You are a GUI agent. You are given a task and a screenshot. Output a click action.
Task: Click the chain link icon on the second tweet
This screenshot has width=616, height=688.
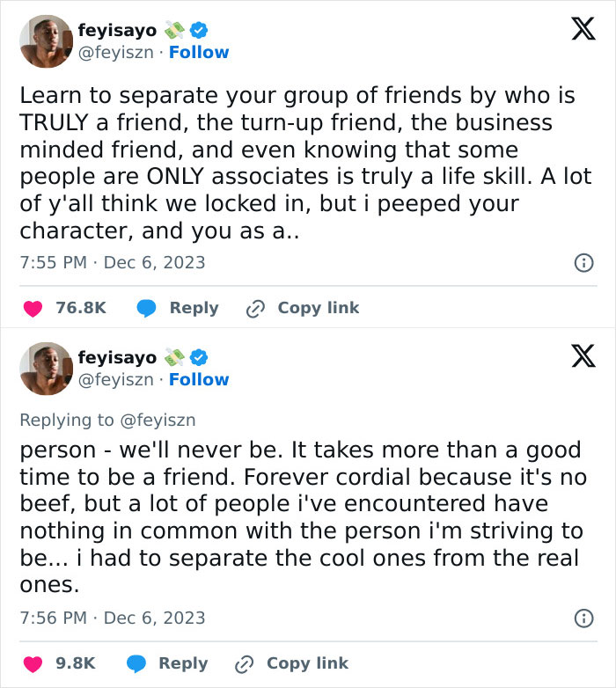(245, 663)
